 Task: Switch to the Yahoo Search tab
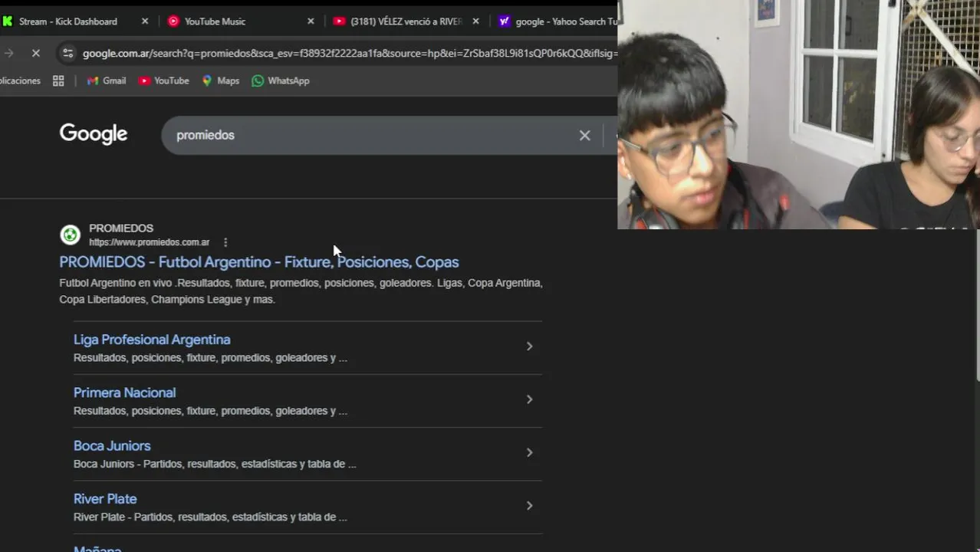(560, 21)
